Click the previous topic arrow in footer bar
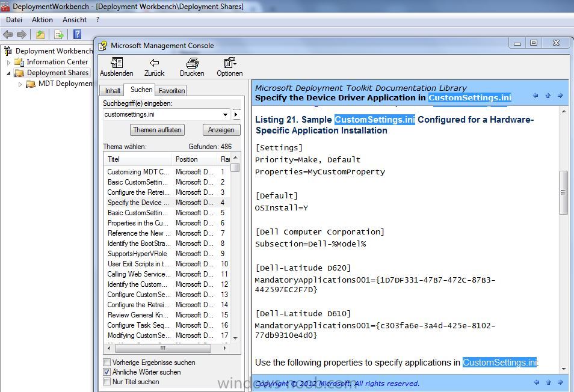 click(537, 382)
